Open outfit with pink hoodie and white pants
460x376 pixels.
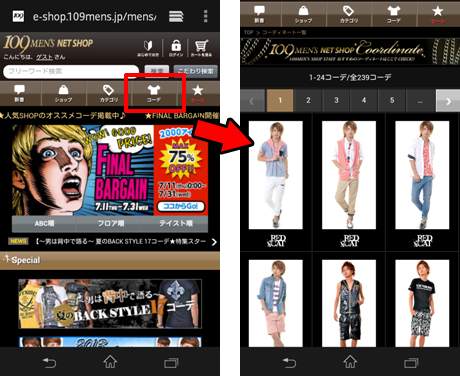pos(276,175)
